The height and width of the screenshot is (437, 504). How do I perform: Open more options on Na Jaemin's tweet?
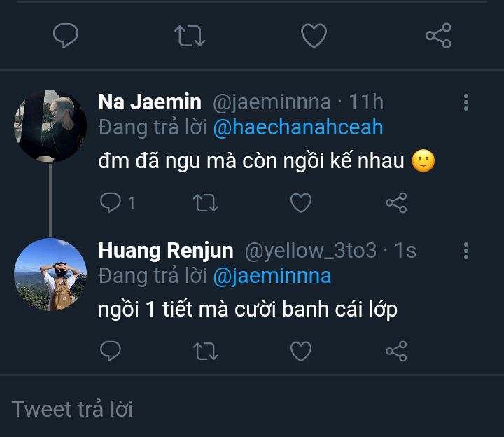(x=466, y=102)
